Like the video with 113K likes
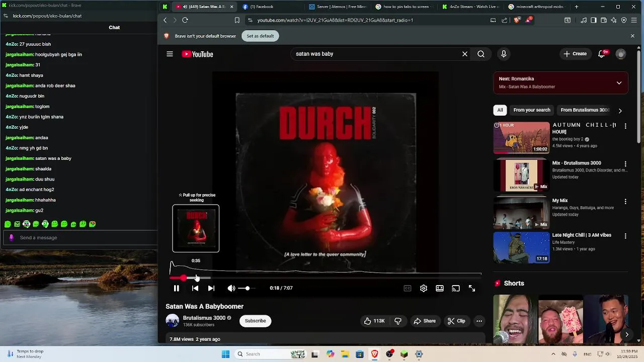Image resolution: width=644 pixels, height=362 pixels. click(x=374, y=321)
